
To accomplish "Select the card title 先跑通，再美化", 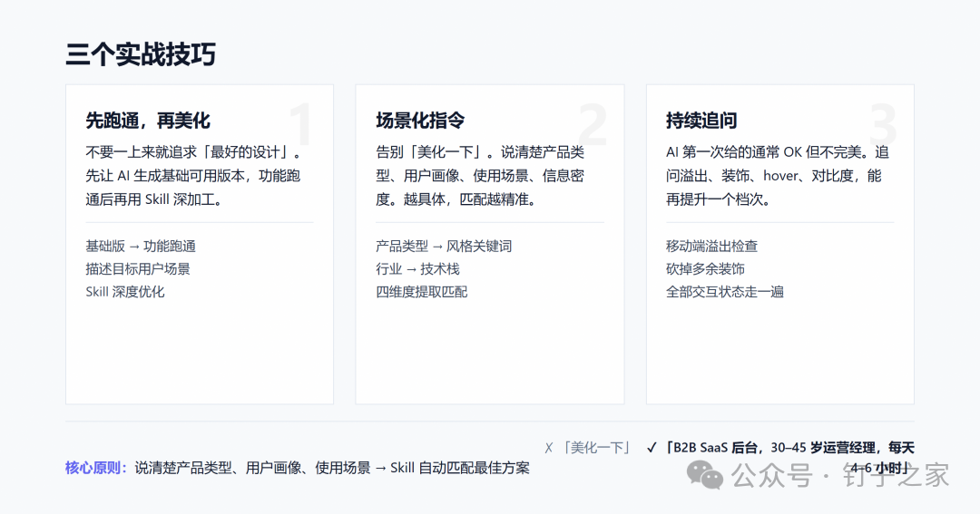I will tap(148, 121).
